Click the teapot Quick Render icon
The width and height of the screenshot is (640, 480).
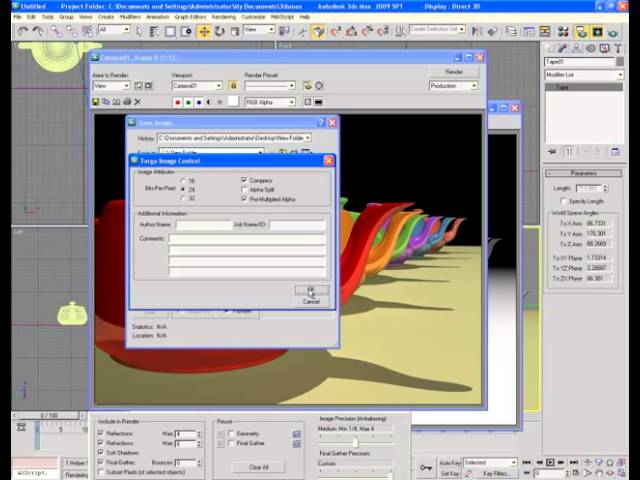coord(612,31)
